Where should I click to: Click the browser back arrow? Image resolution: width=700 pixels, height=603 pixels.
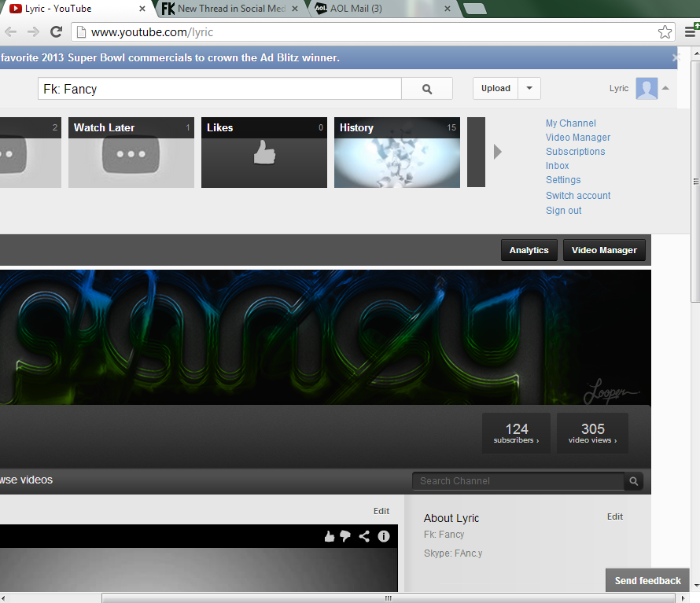pyautogui.click(x=11, y=31)
